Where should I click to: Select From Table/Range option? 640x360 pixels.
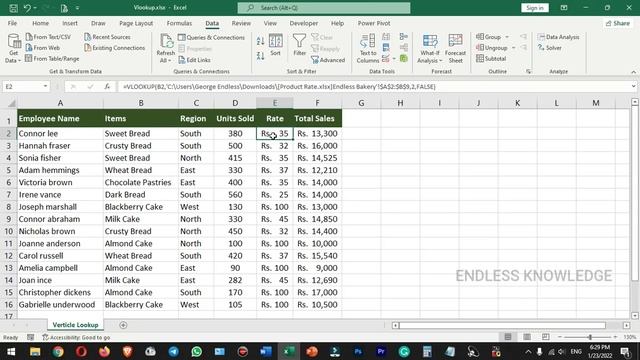click(52, 59)
